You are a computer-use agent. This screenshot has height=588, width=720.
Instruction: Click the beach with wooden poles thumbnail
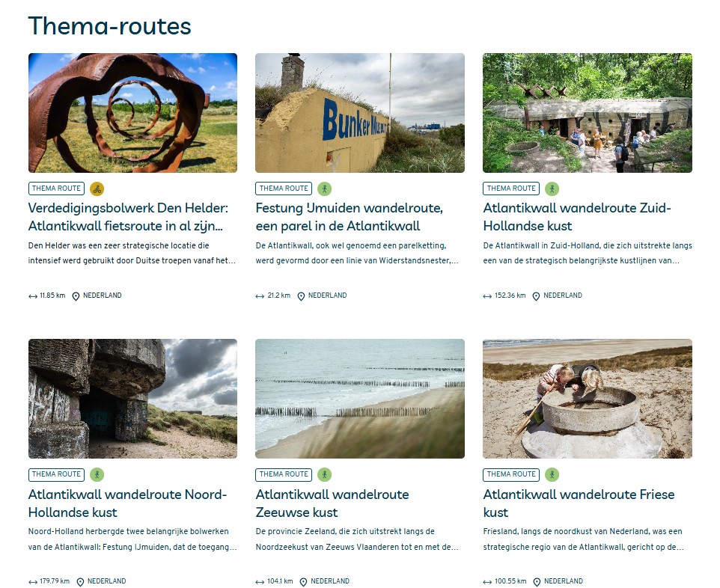(360, 399)
